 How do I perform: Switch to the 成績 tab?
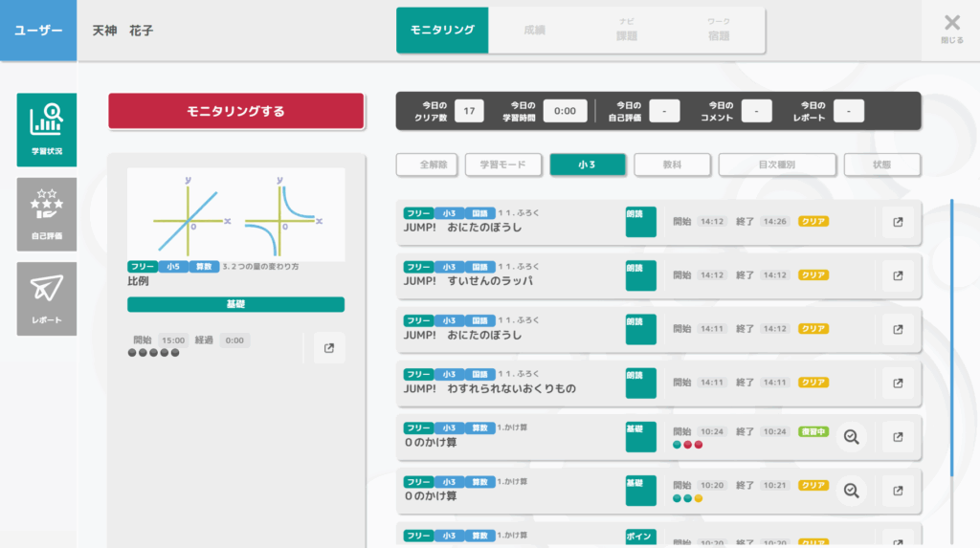pyautogui.click(x=533, y=31)
